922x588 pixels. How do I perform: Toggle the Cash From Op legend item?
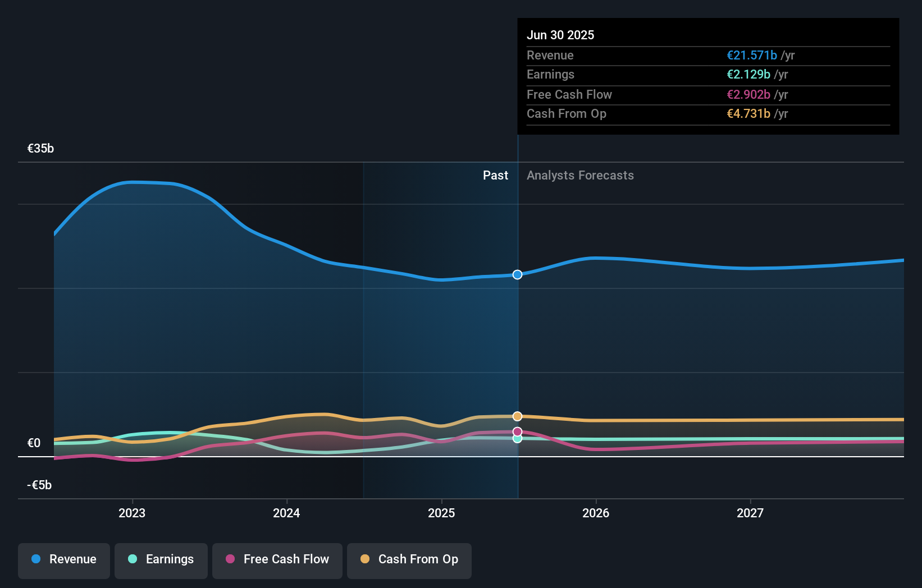coord(409,559)
